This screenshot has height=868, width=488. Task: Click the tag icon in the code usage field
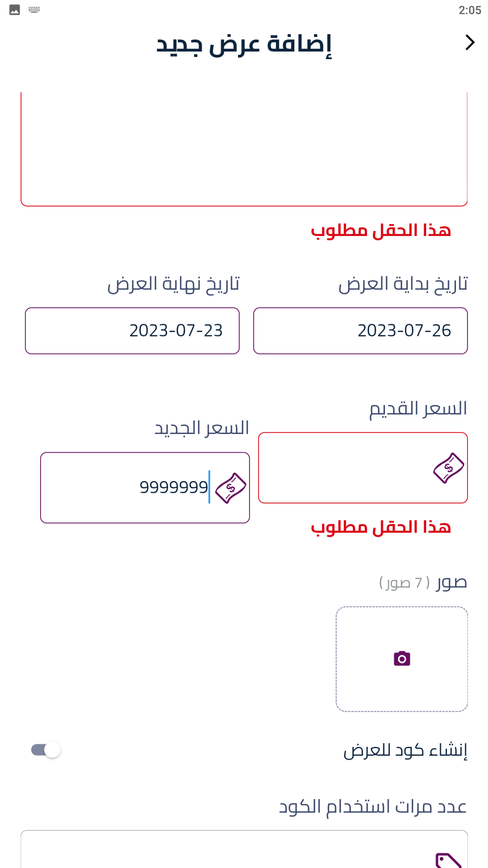click(448, 860)
